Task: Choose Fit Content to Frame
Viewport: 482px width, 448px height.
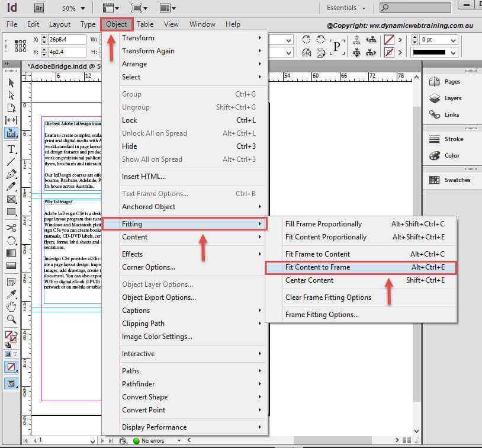Action: pos(361,267)
